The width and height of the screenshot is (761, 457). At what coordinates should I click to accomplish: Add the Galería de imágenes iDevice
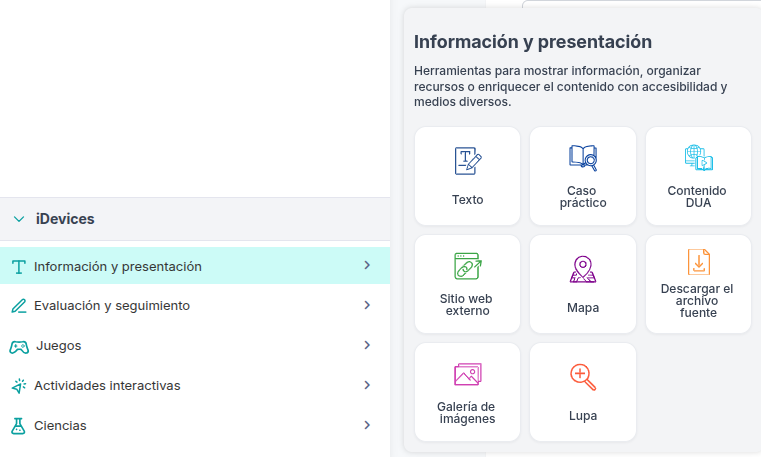[x=467, y=375]
